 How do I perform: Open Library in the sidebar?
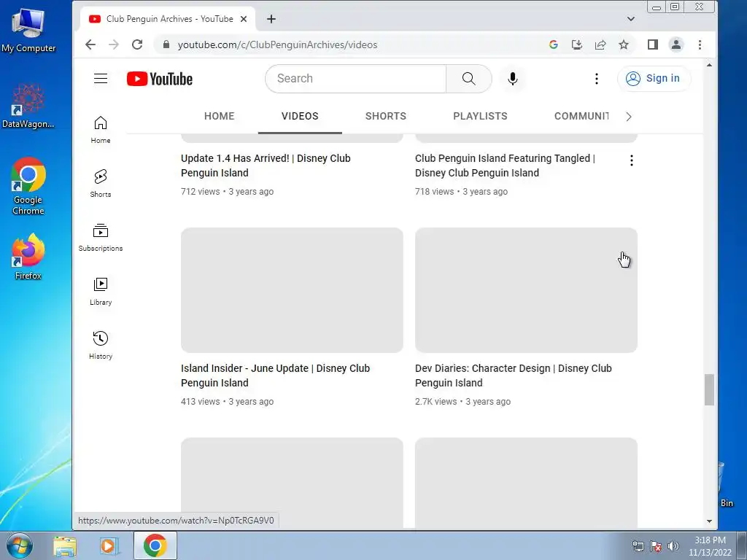[101, 292]
